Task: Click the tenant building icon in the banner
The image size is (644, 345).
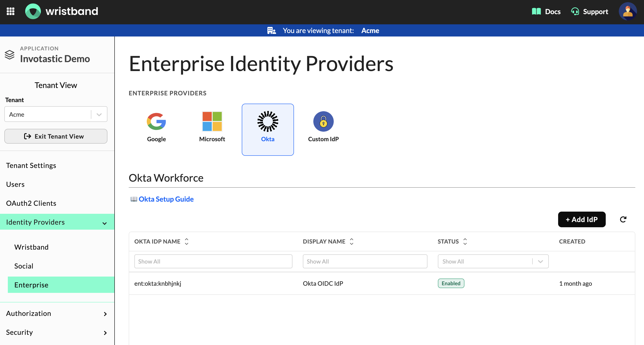Action: [x=272, y=30]
